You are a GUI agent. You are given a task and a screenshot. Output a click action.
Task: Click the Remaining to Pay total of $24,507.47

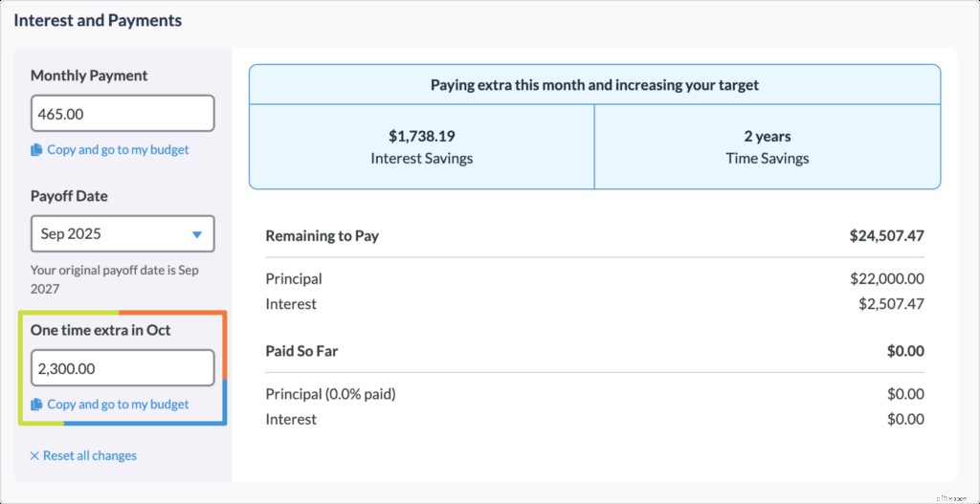886,235
